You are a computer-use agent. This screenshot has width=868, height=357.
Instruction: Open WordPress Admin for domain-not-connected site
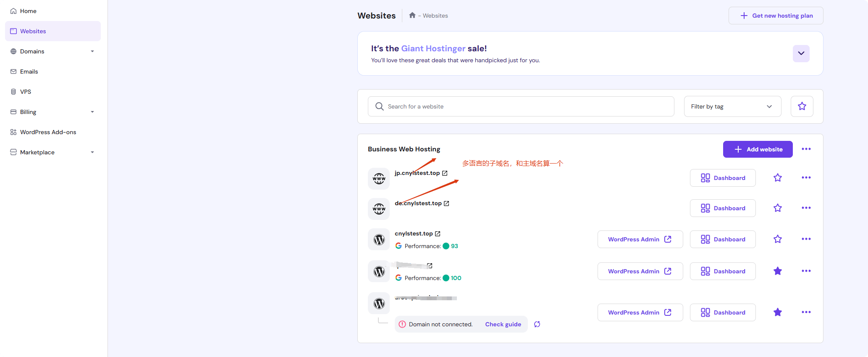coord(640,312)
